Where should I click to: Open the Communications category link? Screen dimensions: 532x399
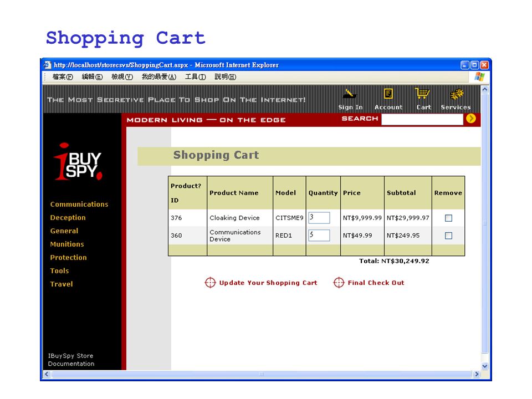coord(79,204)
